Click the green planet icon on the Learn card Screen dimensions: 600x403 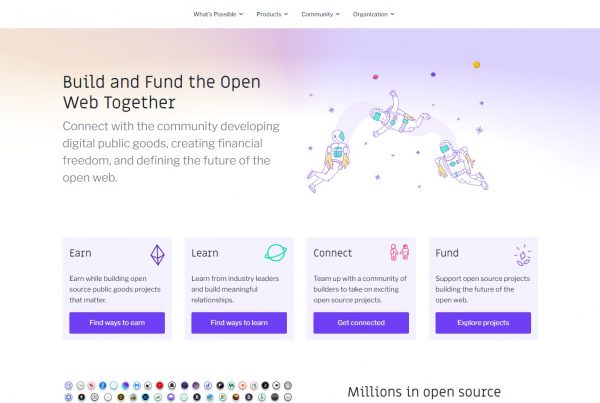pos(276,253)
